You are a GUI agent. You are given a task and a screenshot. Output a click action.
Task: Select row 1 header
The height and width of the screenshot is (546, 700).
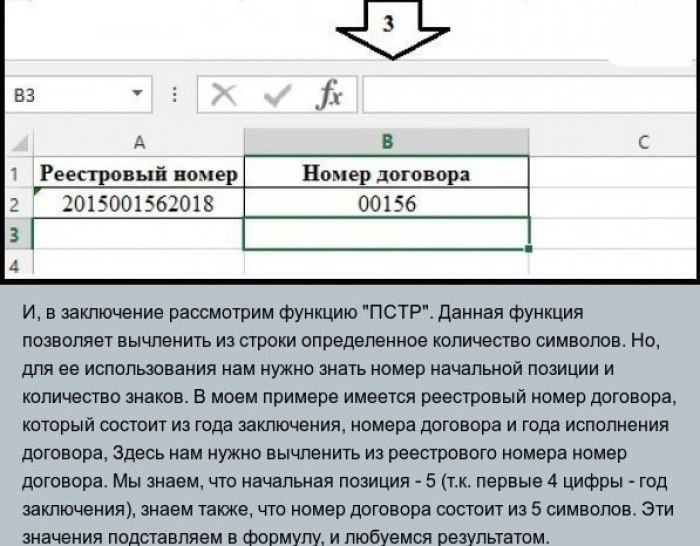pos(14,174)
